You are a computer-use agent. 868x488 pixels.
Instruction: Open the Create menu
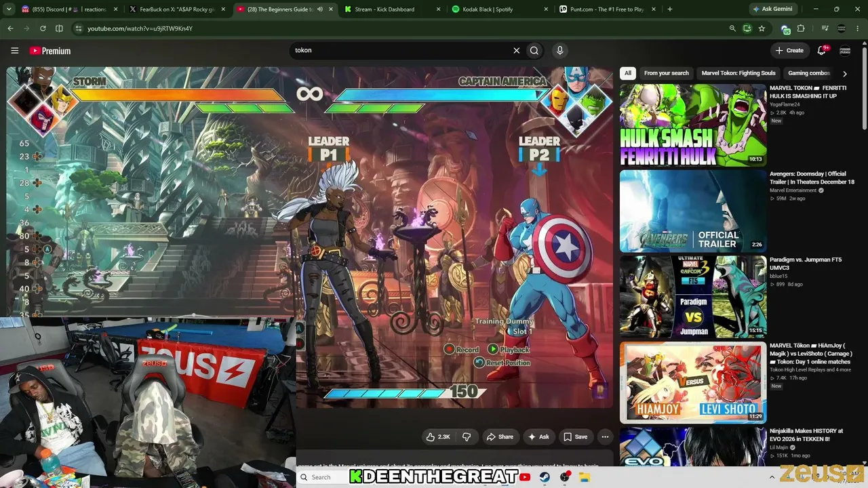pos(789,50)
